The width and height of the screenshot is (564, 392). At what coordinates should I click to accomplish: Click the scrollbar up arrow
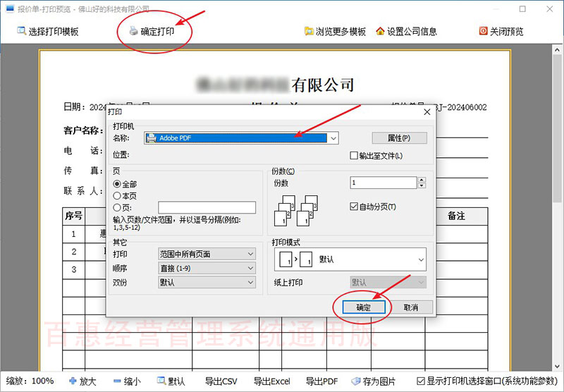click(x=557, y=49)
